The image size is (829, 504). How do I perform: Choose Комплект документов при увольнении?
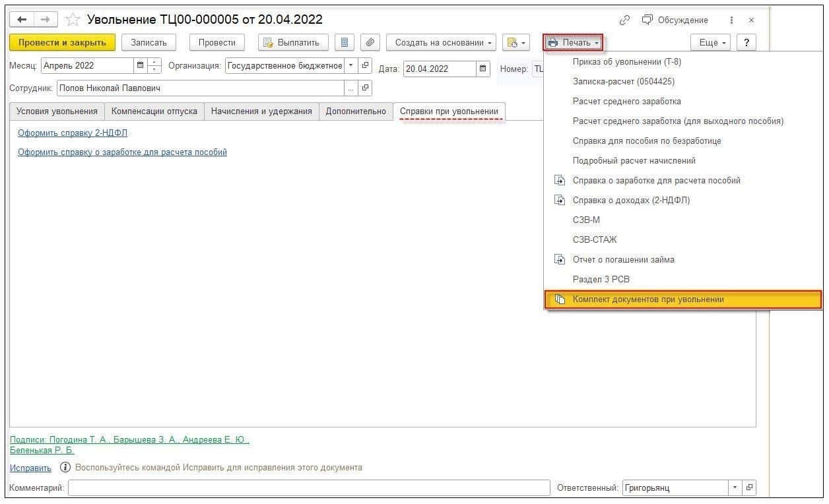click(683, 299)
